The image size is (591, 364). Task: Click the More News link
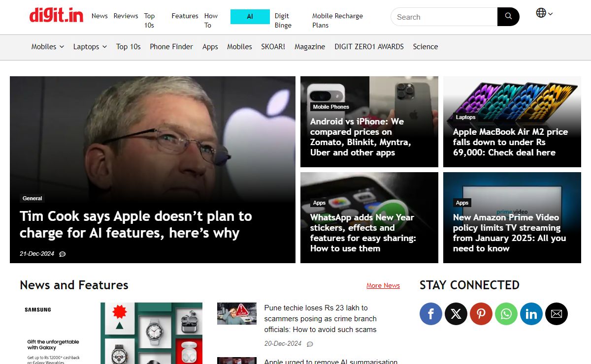click(x=383, y=286)
